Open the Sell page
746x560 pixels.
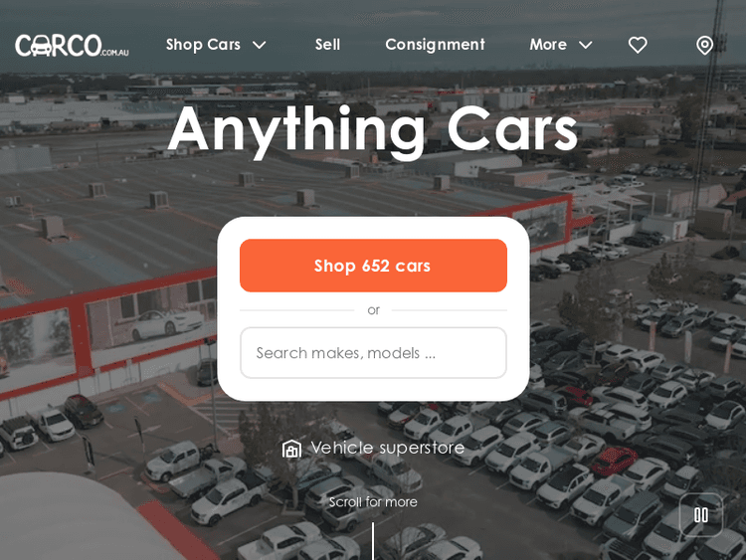tap(327, 45)
